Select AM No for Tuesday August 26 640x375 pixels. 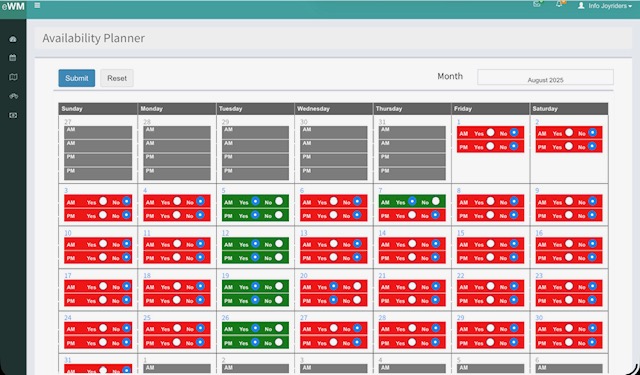pos(279,328)
